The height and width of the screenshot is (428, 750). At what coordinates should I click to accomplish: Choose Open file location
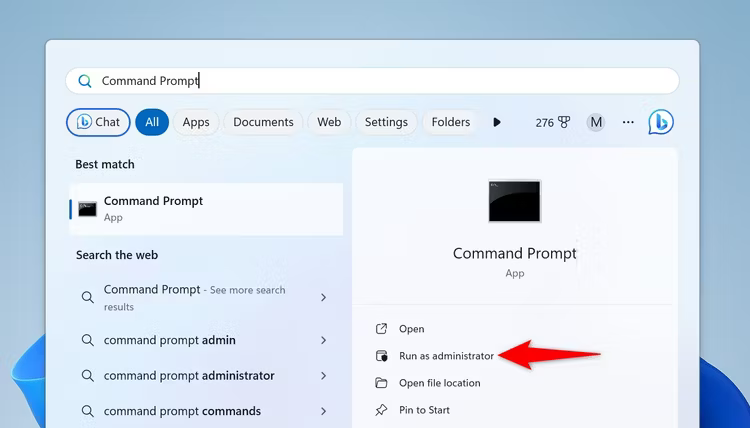pyautogui.click(x=440, y=383)
